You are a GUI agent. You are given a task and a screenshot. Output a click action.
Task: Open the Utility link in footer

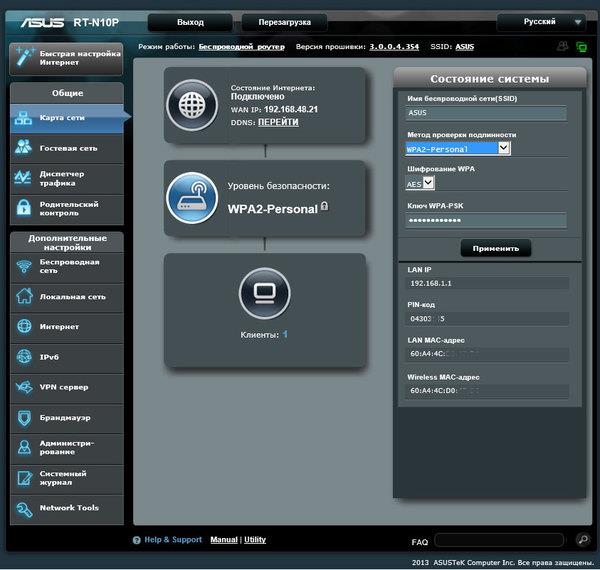(255, 539)
